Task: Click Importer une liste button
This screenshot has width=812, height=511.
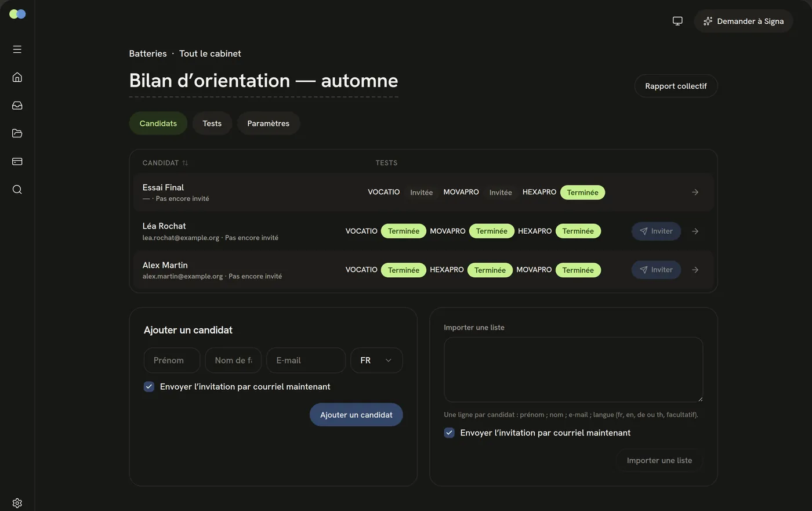Action: pos(659,461)
